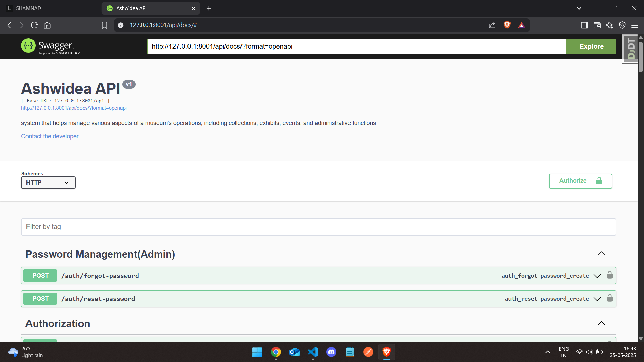Open the Brave Wallet icon

597,25
